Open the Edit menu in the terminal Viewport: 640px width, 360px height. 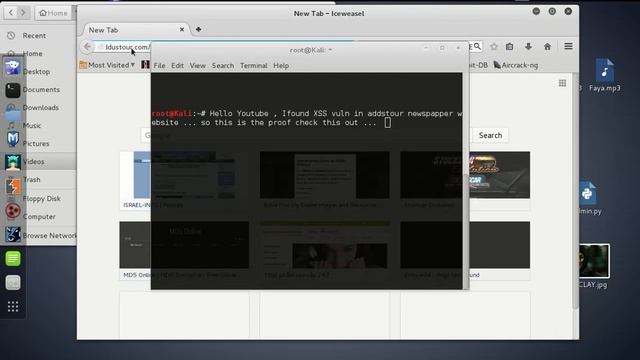pyautogui.click(x=178, y=65)
